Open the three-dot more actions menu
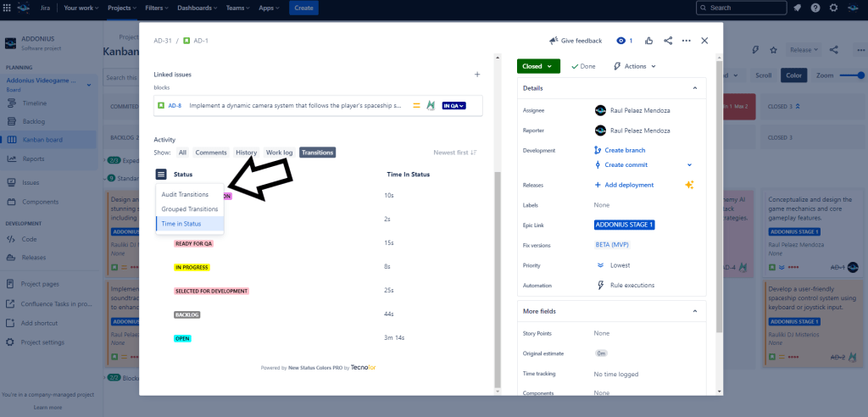Screen dimensions: 868x417 (x=687, y=41)
